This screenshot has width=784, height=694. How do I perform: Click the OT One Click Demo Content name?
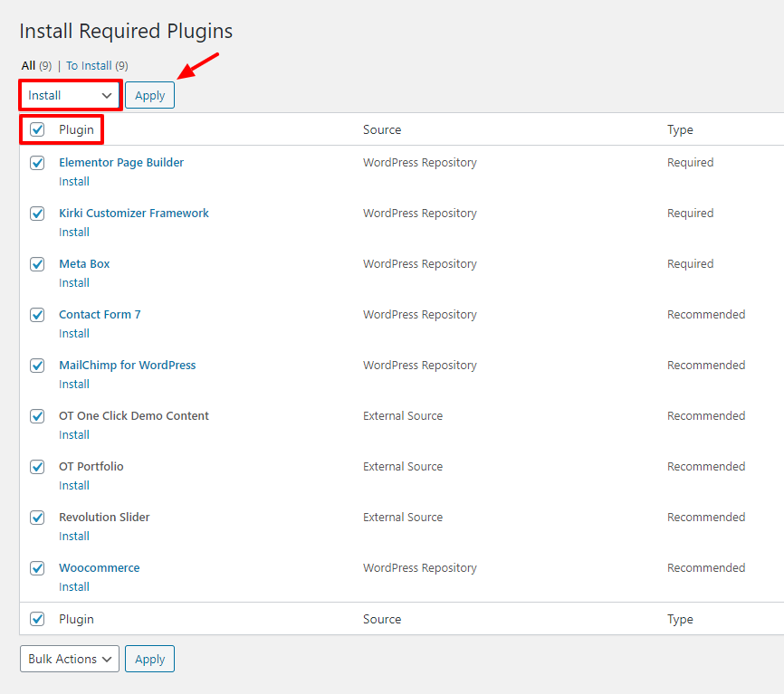pyautogui.click(x=133, y=415)
